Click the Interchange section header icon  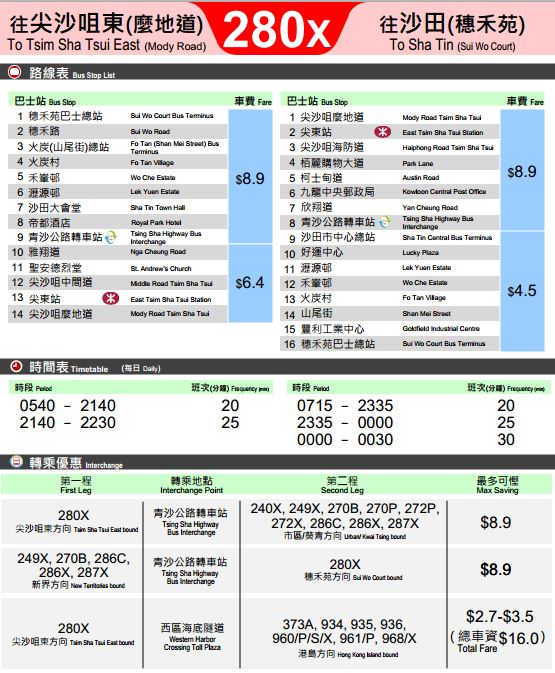click(x=16, y=462)
